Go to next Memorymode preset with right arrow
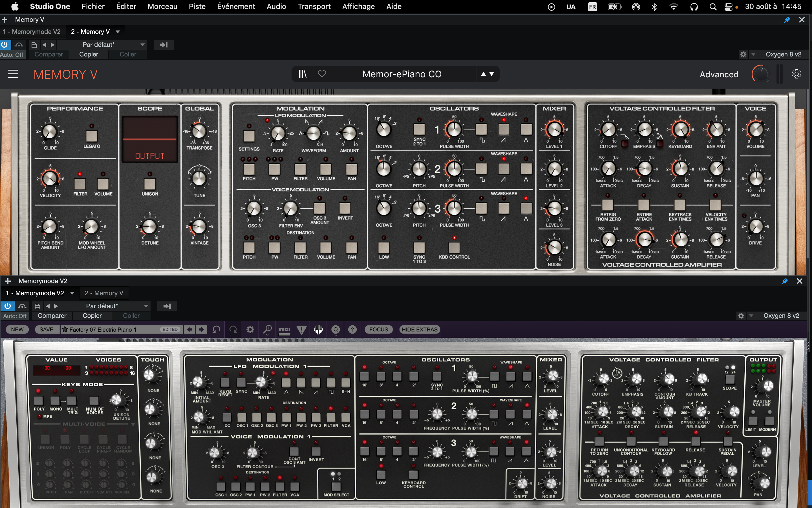The width and height of the screenshot is (812, 508). pyautogui.click(x=201, y=330)
